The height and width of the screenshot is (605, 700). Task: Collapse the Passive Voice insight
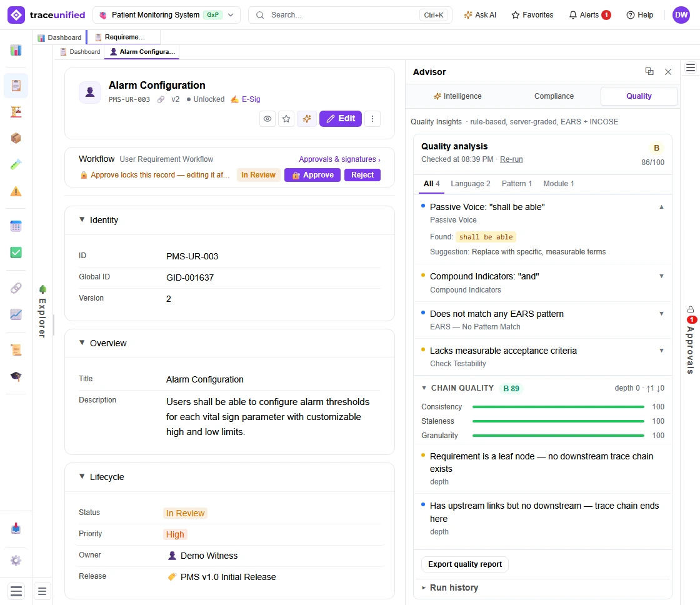click(x=661, y=207)
